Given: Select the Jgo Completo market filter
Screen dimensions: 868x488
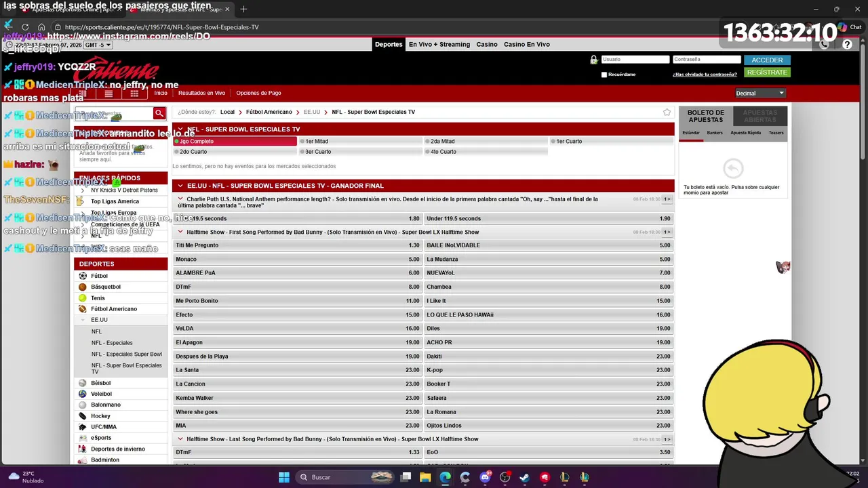Looking at the screenshot, I should [235, 141].
